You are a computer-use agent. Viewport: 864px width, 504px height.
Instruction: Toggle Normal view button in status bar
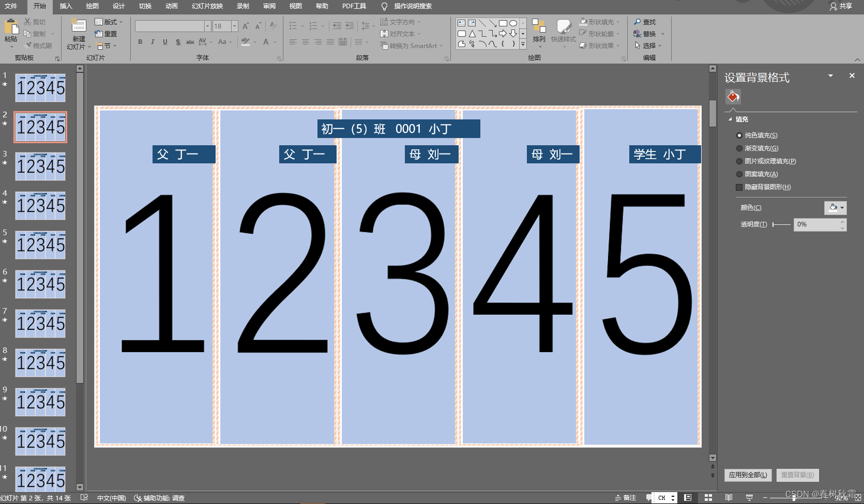[x=688, y=497]
